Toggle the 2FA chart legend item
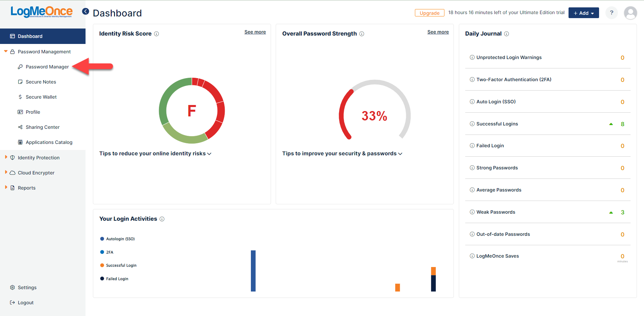Image resolution: width=644 pixels, height=316 pixels. pyautogui.click(x=107, y=252)
